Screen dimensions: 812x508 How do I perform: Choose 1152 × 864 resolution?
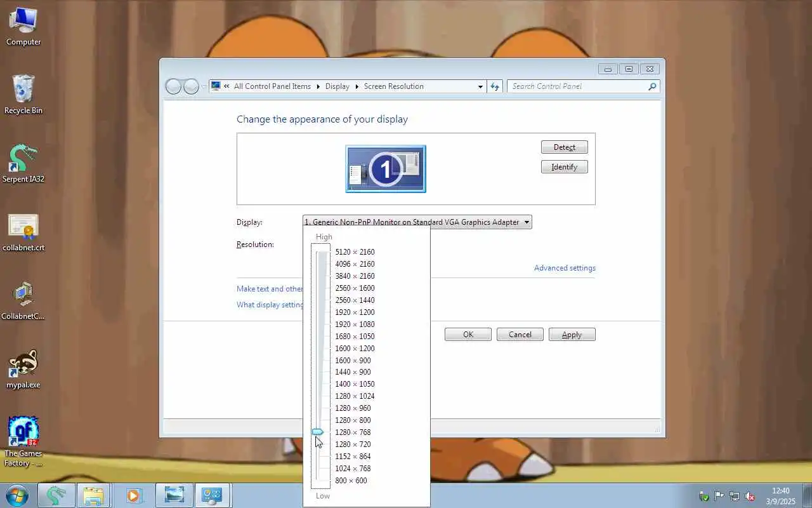353,457
